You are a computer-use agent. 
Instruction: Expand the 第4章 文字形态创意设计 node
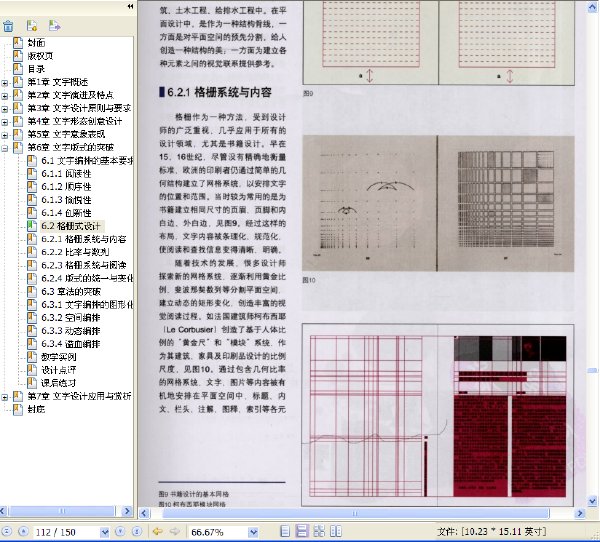click(5, 122)
